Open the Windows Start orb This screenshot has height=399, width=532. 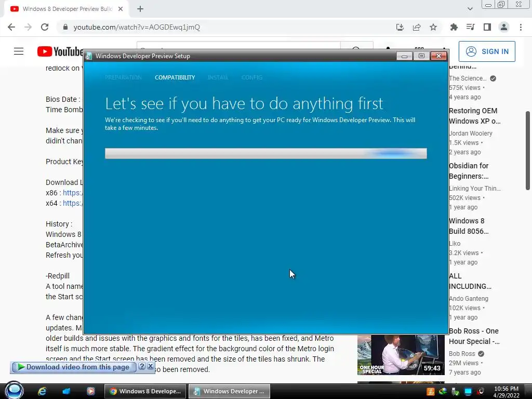pyautogui.click(x=14, y=391)
